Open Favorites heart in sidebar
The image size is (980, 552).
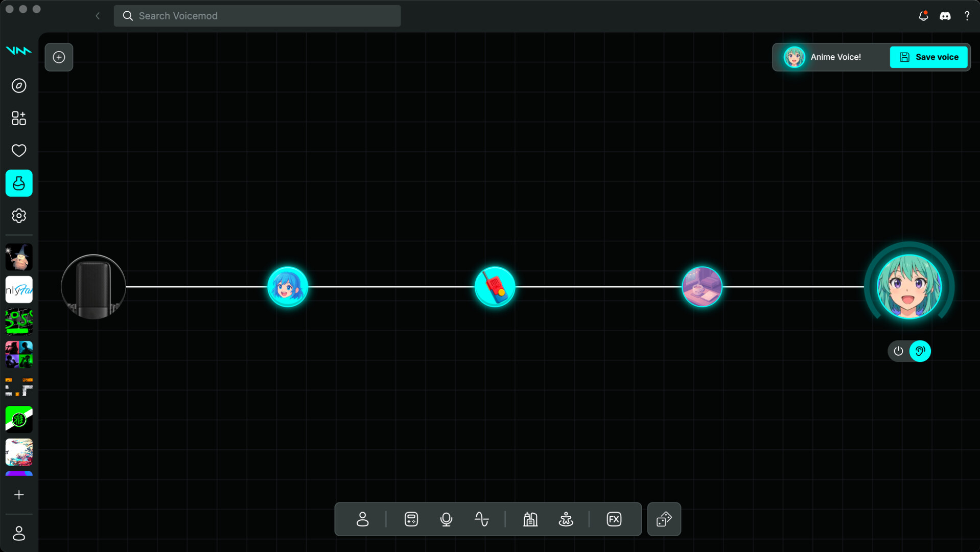pyautogui.click(x=19, y=150)
